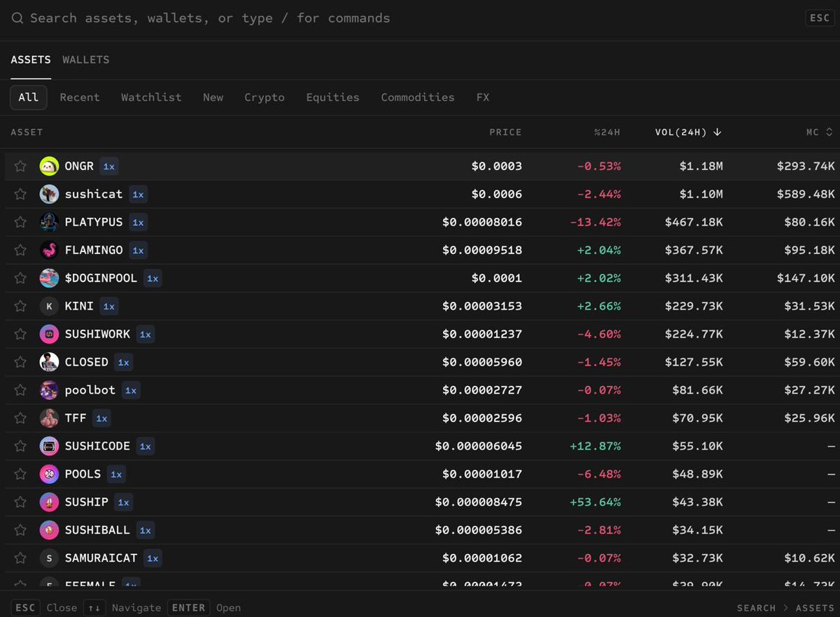Click the PLATYPUS price $0.00008016
The width and height of the screenshot is (840, 617).
click(x=482, y=222)
